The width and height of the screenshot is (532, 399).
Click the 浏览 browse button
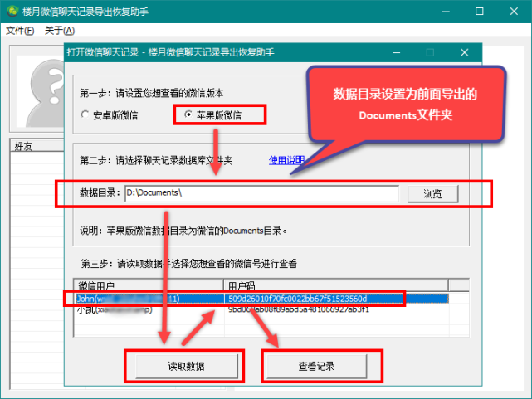tap(432, 193)
